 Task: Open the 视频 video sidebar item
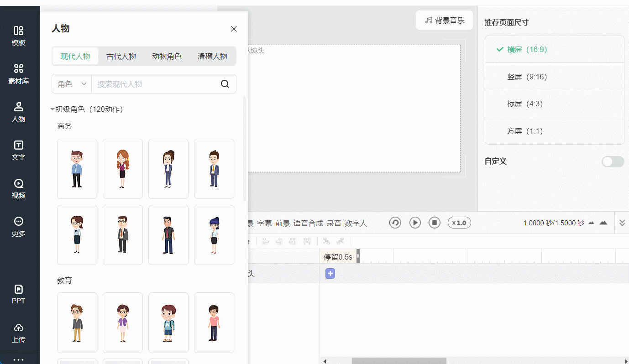tap(19, 189)
